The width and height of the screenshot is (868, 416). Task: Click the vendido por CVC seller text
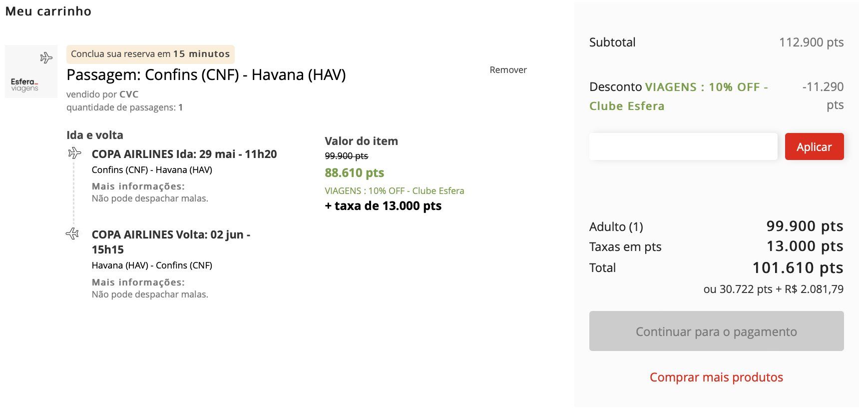click(x=102, y=94)
